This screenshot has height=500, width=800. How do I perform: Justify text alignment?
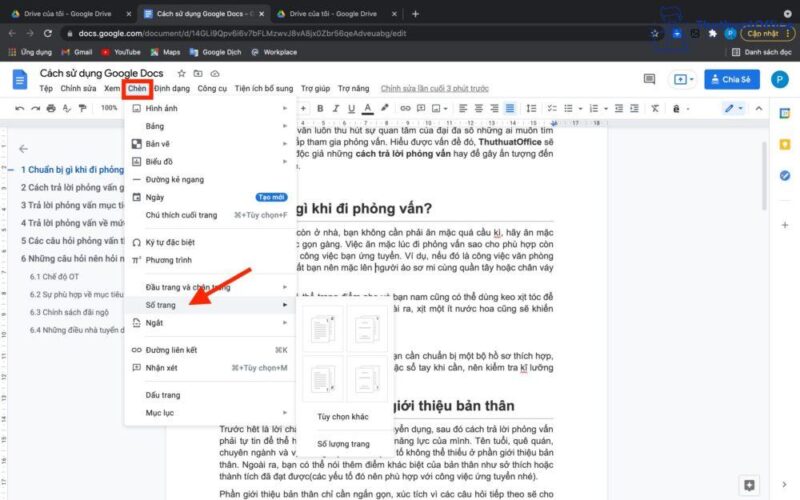click(x=510, y=108)
